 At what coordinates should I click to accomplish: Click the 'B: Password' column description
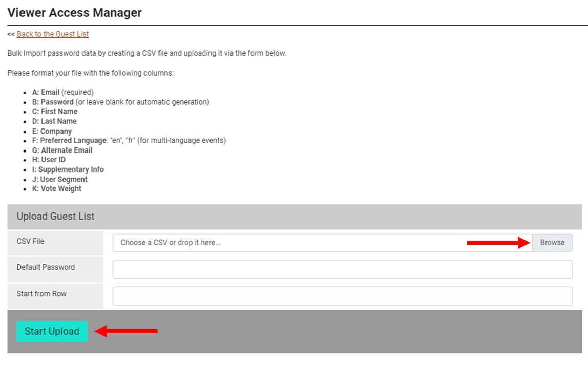[120, 102]
